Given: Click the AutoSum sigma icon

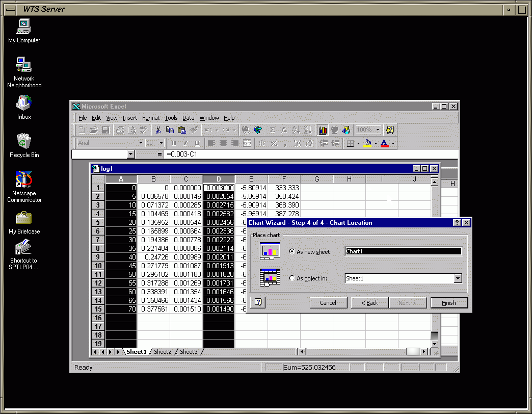Looking at the screenshot, I should coord(273,130).
